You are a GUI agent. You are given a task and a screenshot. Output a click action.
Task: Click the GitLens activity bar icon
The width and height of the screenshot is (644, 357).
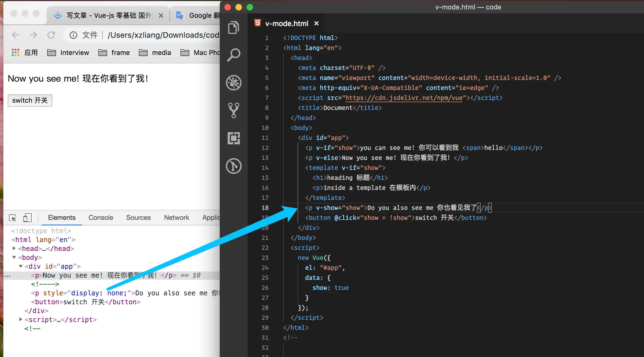pyautogui.click(x=233, y=166)
